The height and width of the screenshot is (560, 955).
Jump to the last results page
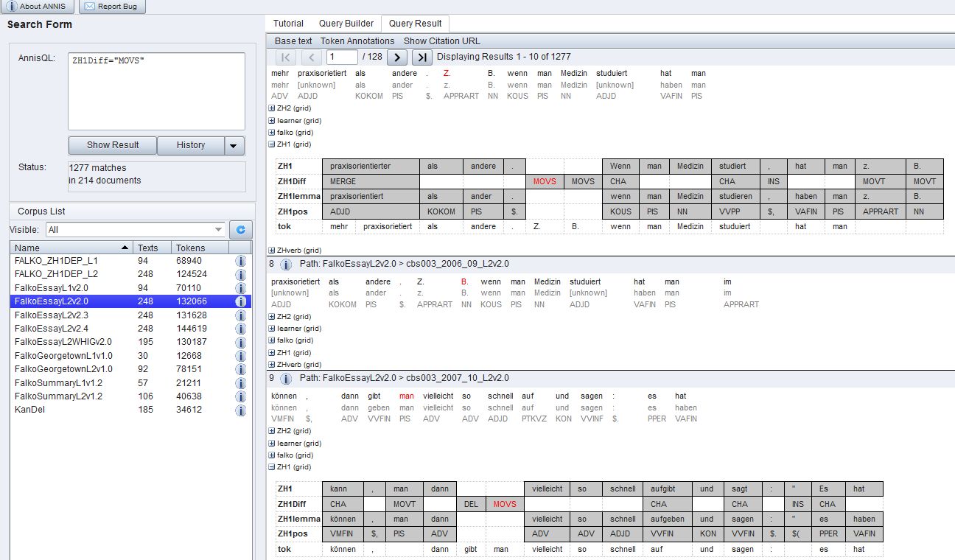tap(421, 57)
